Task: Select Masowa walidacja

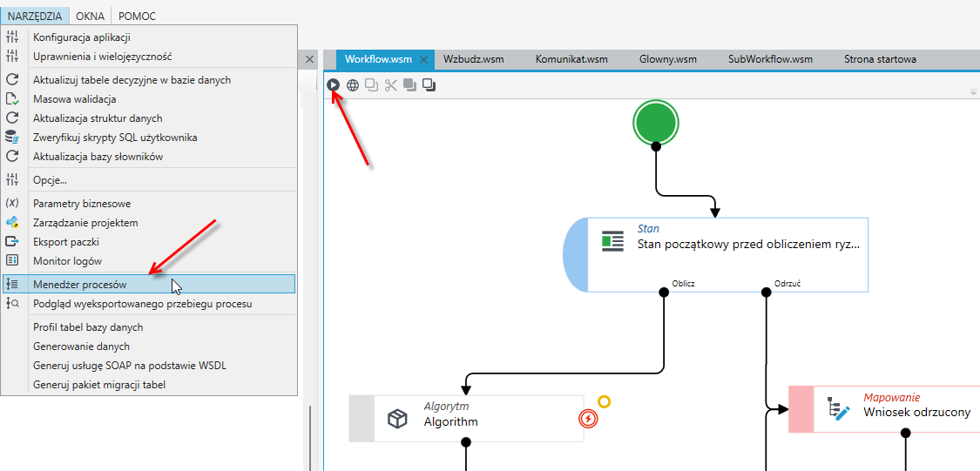Action: pos(149,98)
